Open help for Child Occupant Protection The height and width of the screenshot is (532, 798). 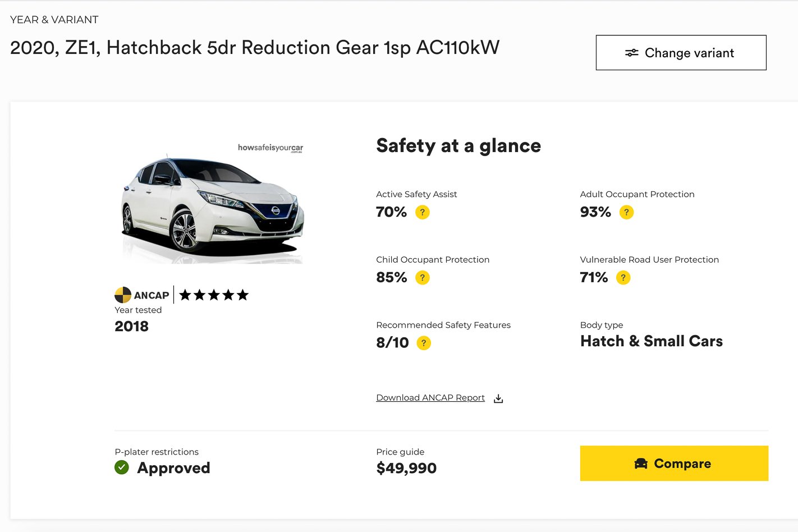pyautogui.click(x=422, y=277)
